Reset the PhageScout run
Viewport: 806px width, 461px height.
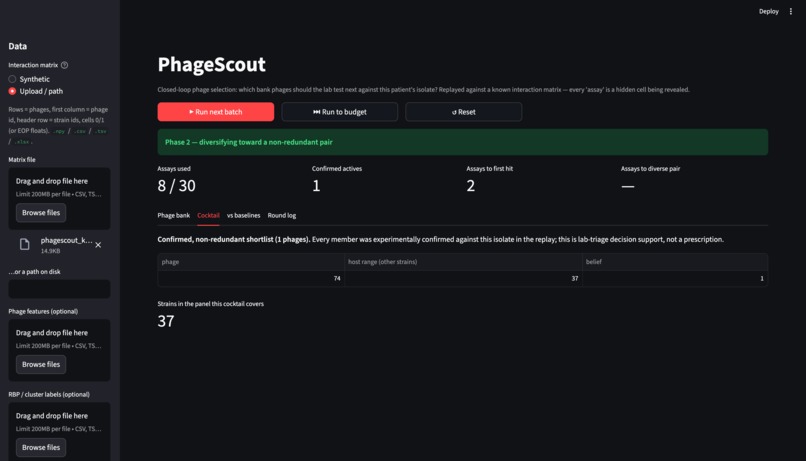pyautogui.click(x=464, y=112)
